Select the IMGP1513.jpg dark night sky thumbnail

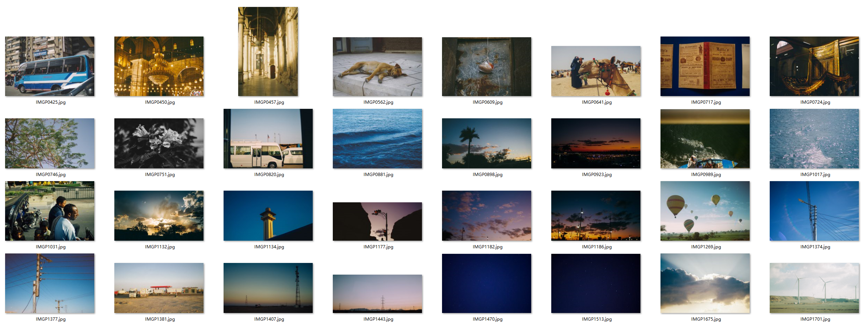[x=596, y=283]
